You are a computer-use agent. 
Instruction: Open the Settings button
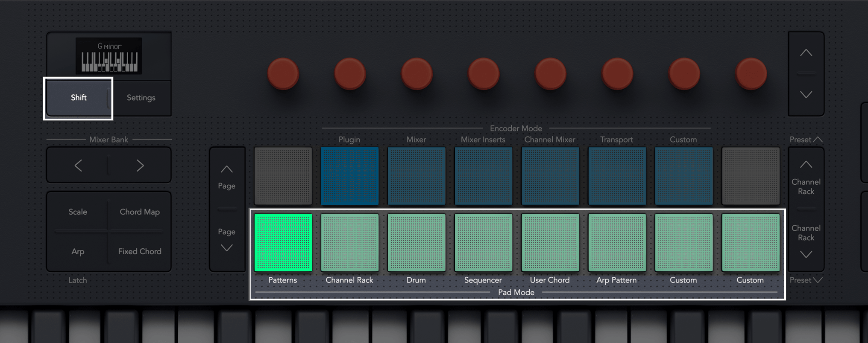point(141,98)
